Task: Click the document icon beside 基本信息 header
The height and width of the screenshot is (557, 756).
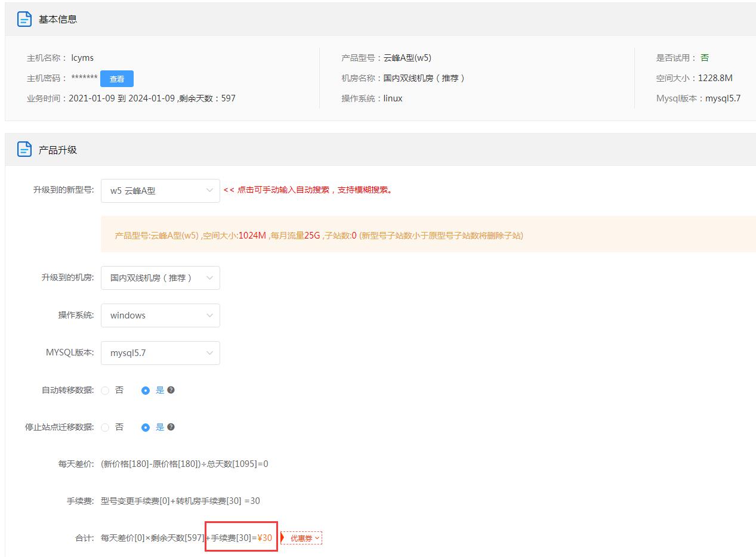Action: point(24,18)
